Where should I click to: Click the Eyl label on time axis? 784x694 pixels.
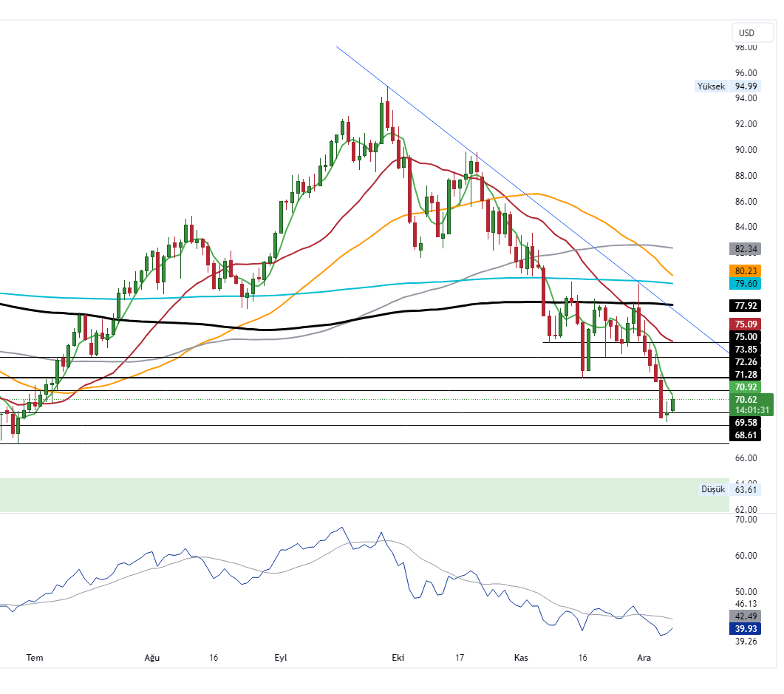[x=281, y=657]
